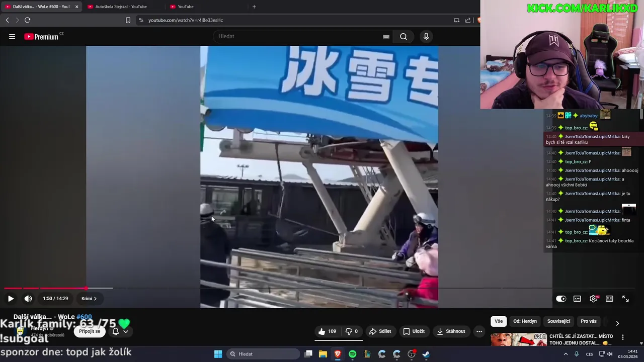Viewport: 644px width, 362px height.
Task: Reload the page with refresh icon
Action: [x=27, y=20]
